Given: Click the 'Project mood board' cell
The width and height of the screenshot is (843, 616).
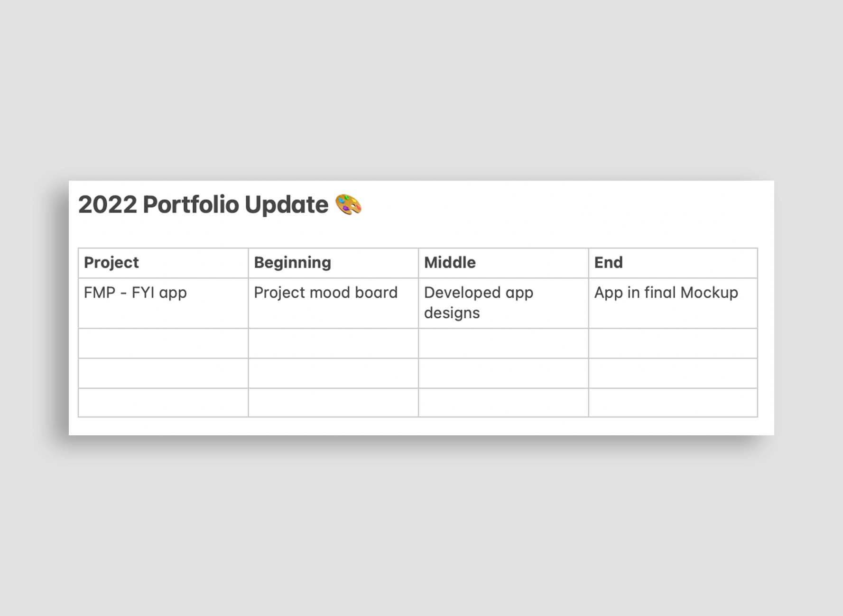Looking at the screenshot, I should pyautogui.click(x=333, y=303).
